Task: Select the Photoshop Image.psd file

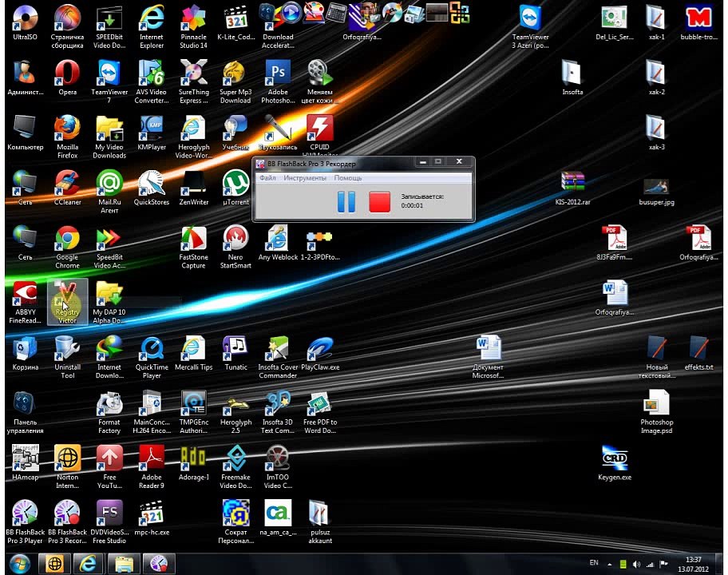Action: (656, 412)
